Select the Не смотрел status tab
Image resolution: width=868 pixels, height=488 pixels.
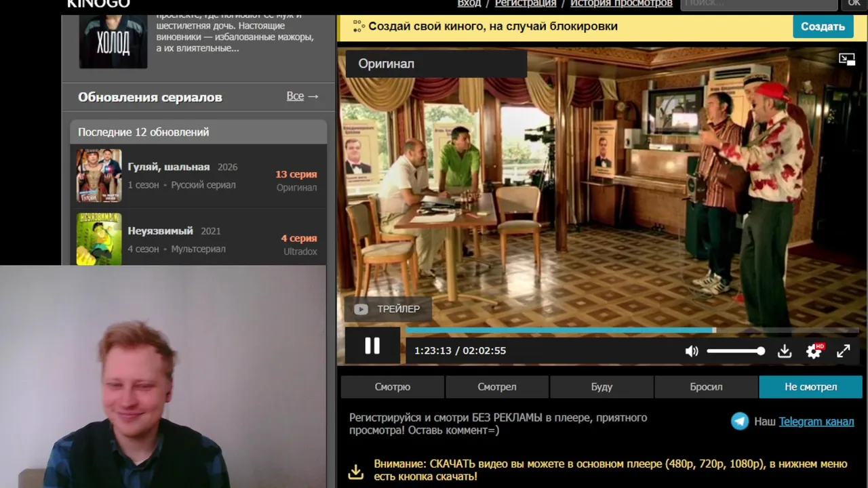811,387
